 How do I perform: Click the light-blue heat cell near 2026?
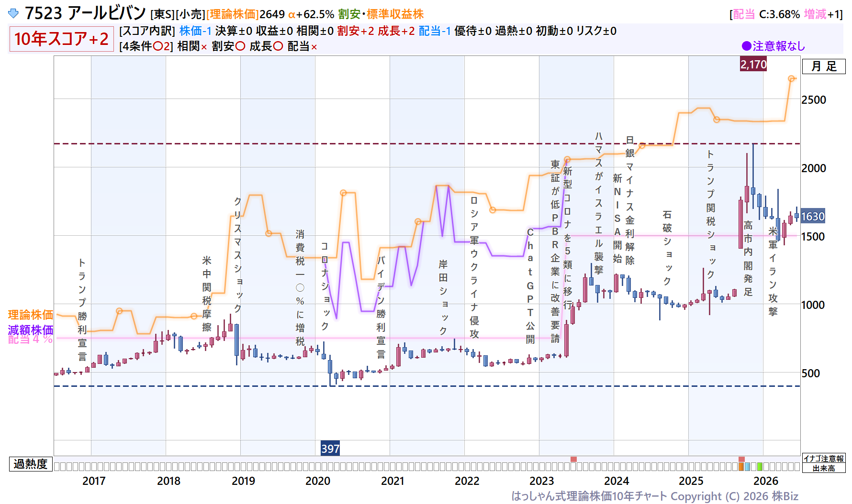[748, 467]
